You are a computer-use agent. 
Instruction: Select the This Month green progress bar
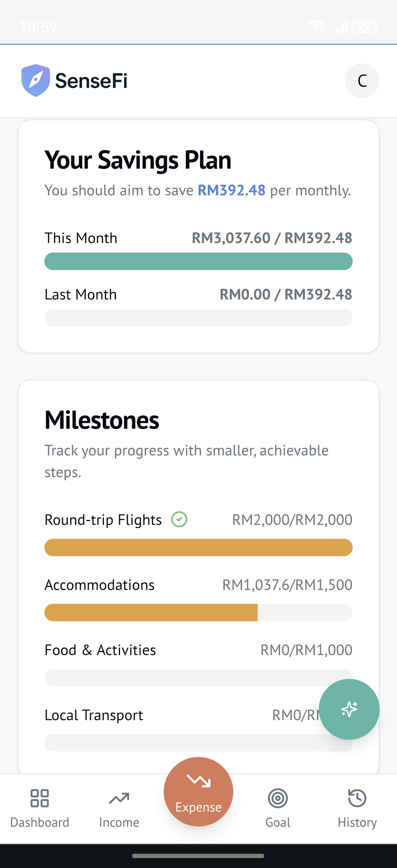point(198,261)
